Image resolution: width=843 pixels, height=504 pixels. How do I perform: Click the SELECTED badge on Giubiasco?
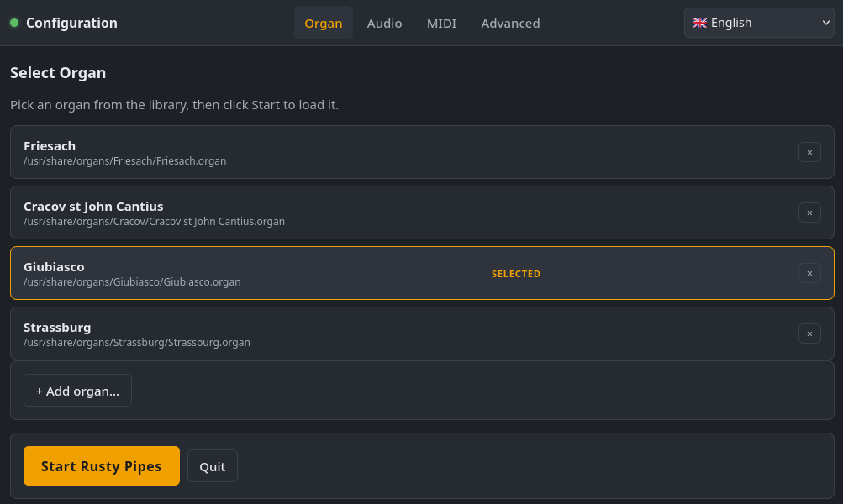[x=515, y=274]
